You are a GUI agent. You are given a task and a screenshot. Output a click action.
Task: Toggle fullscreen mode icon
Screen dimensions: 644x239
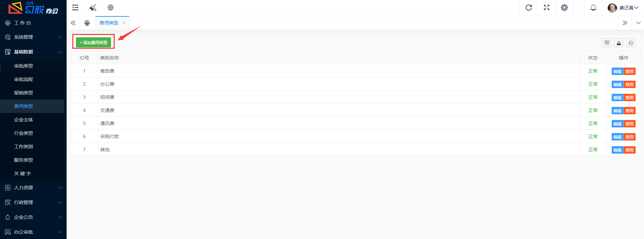tap(546, 8)
